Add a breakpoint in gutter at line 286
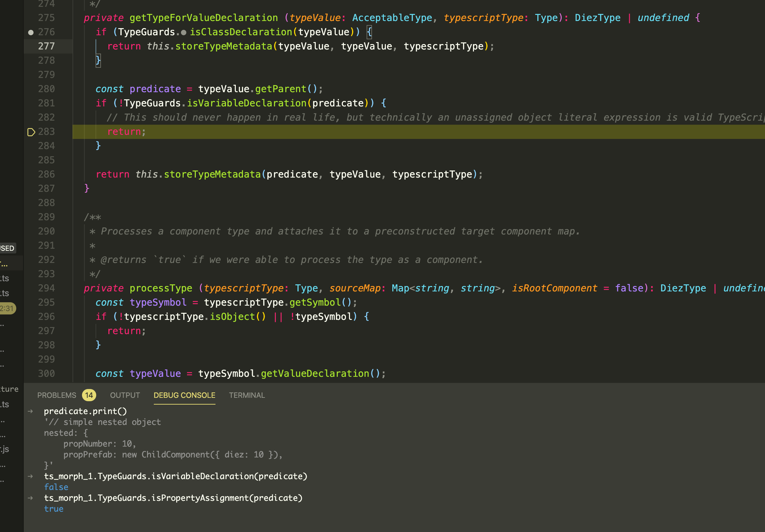The width and height of the screenshot is (765, 532). pyautogui.click(x=31, y=174)
